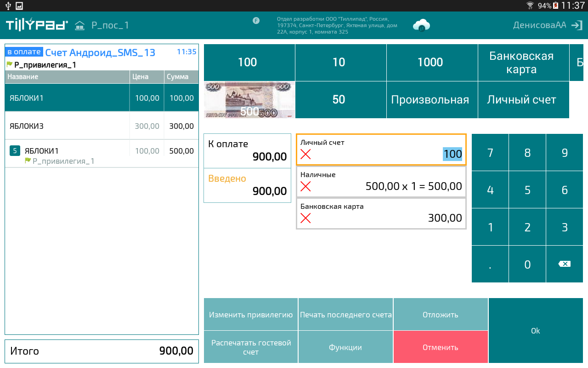Click the Итого total panel

[x=102, y=351]
